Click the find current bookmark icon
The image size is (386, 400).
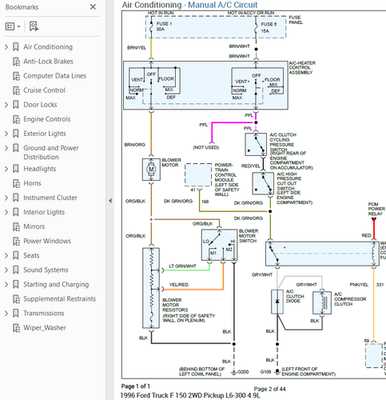pos(34,26)
